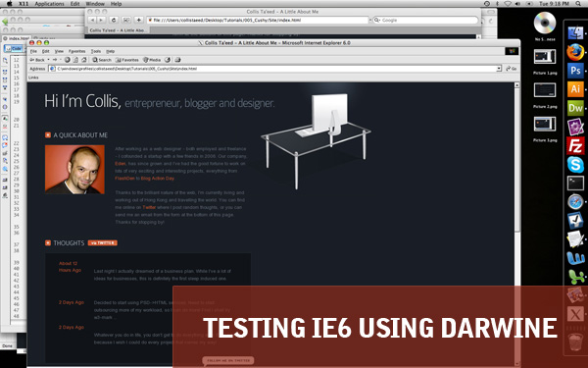Click Wi-Fi icon in menu bar
This screenshot has height=368, width=588.
coord(508,3)
